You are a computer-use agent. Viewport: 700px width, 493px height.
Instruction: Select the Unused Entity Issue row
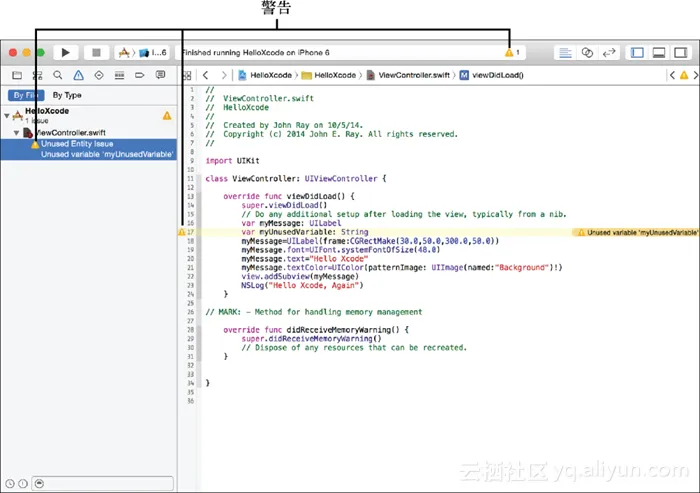coord(89,149)
